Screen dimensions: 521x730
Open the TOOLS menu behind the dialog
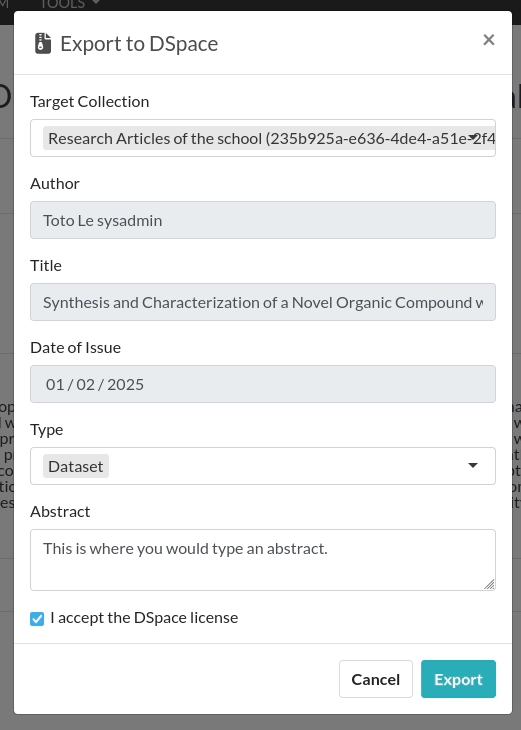70,5
